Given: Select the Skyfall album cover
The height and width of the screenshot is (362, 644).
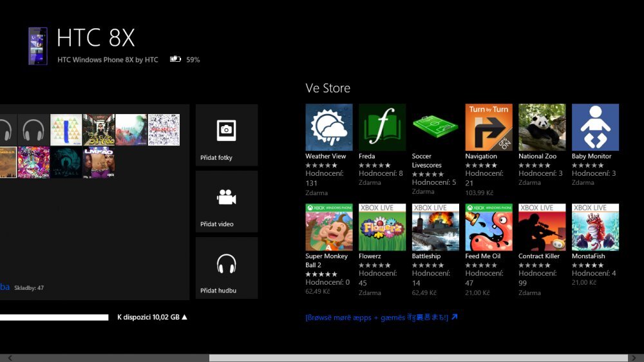Looking at the screenshot, I should 66,162.
